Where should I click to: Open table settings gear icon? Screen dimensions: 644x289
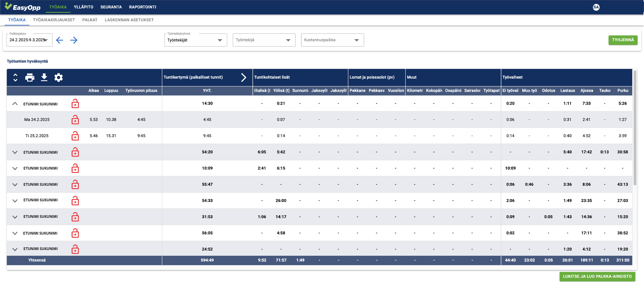pos(59,78)
